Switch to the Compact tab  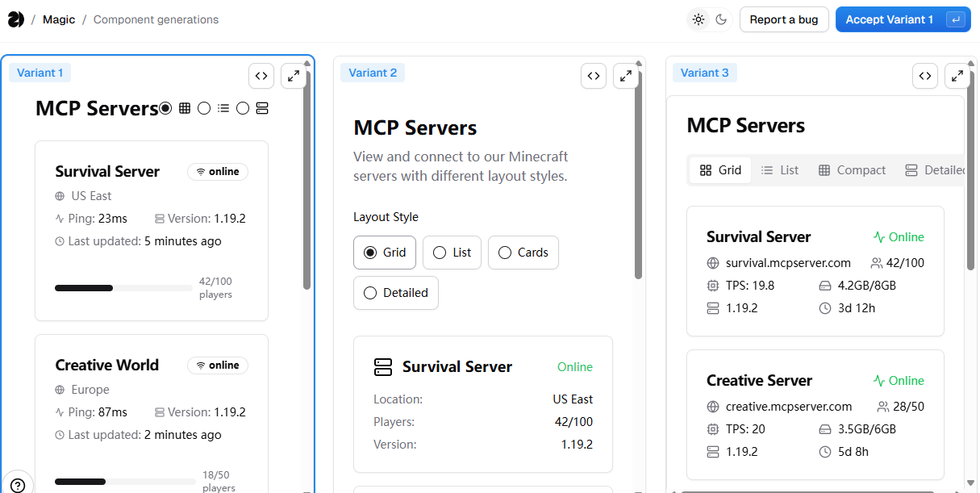click(x=852, y=170)
